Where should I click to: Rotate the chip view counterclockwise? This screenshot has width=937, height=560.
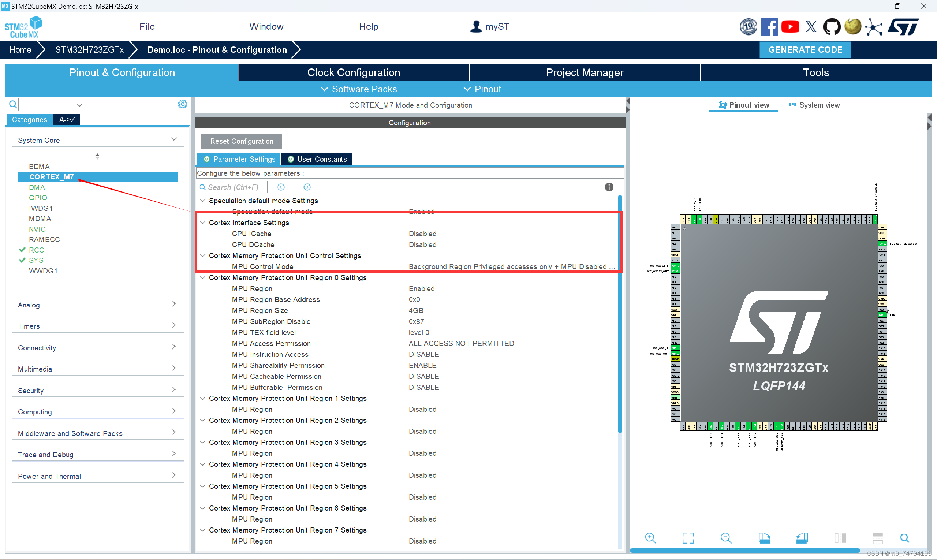coord(802,538)
